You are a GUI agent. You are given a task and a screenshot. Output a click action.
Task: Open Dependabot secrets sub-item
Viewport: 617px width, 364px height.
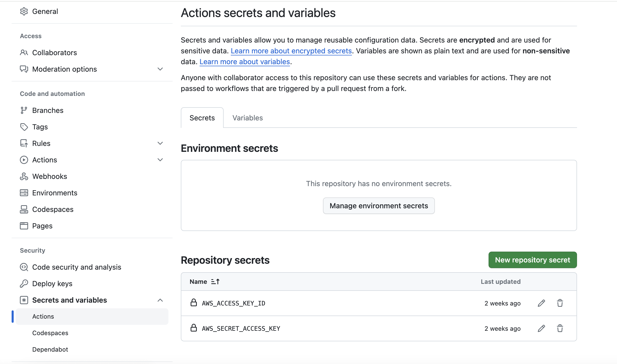coord(50,349)
